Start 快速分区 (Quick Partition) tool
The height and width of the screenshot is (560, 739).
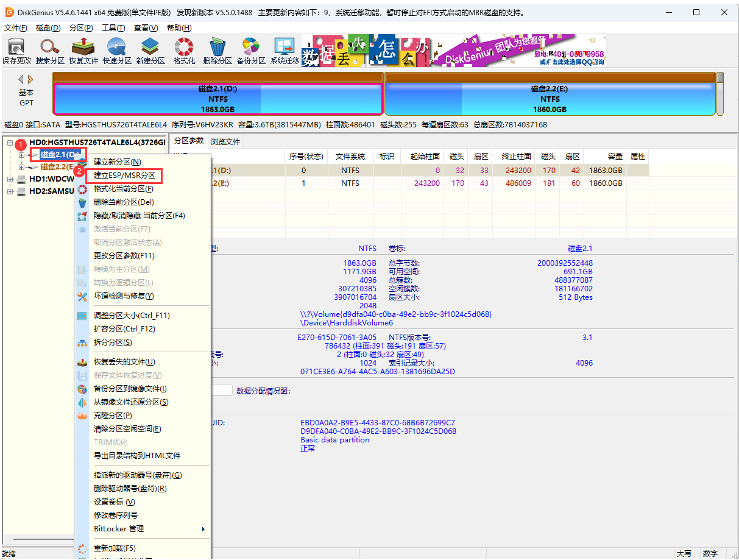117,50
